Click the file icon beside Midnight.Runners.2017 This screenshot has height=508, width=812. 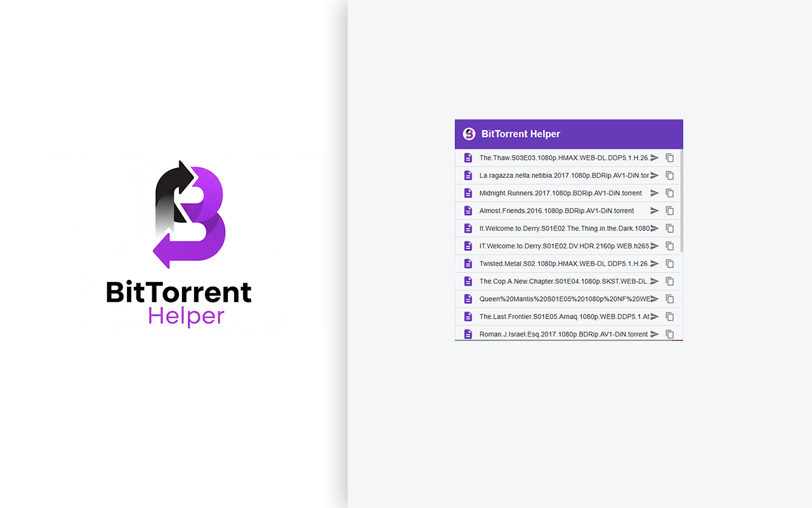pos(468,193)
